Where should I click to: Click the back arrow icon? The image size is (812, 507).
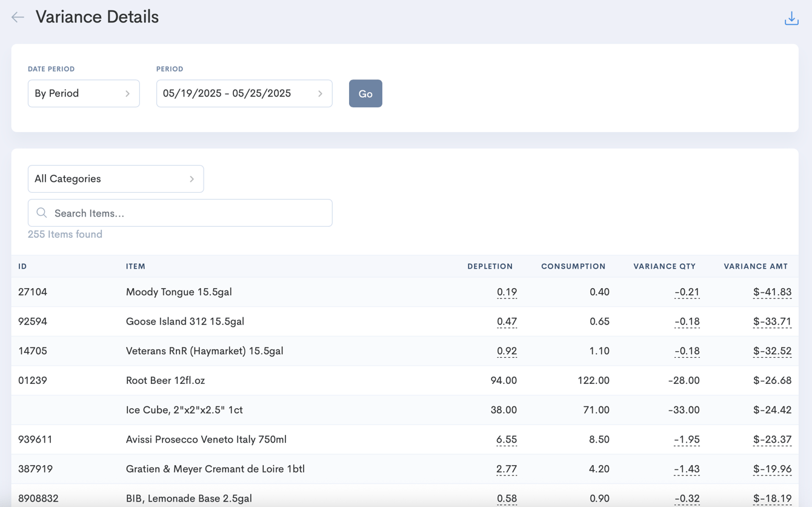pos(18,17)
